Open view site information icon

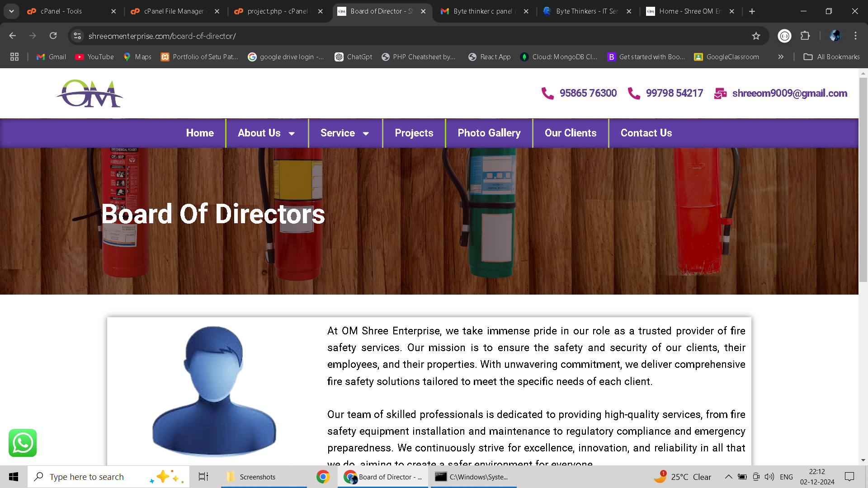pos(78,36)
